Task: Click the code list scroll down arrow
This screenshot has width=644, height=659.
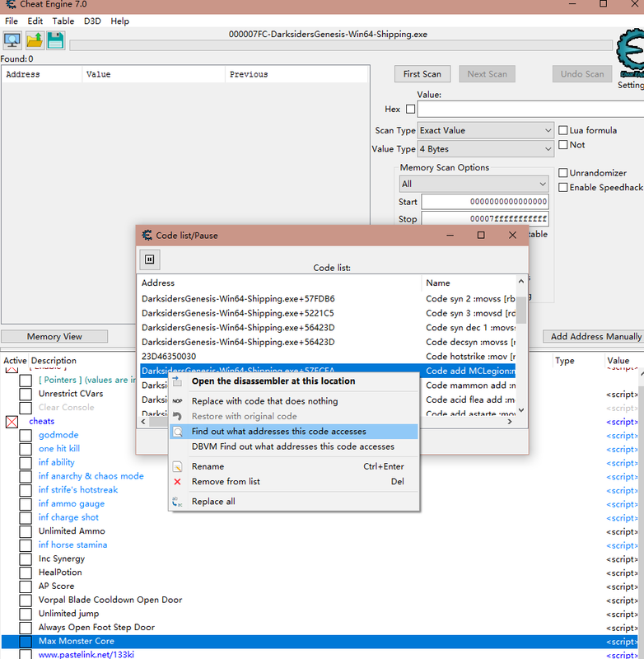Action: [521, 409]
